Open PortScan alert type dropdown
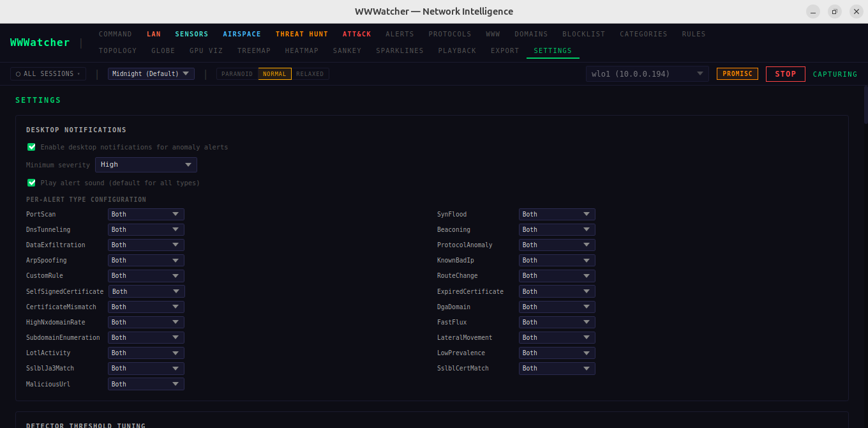Viewport: 868px width, 428px height. [146, 214]
